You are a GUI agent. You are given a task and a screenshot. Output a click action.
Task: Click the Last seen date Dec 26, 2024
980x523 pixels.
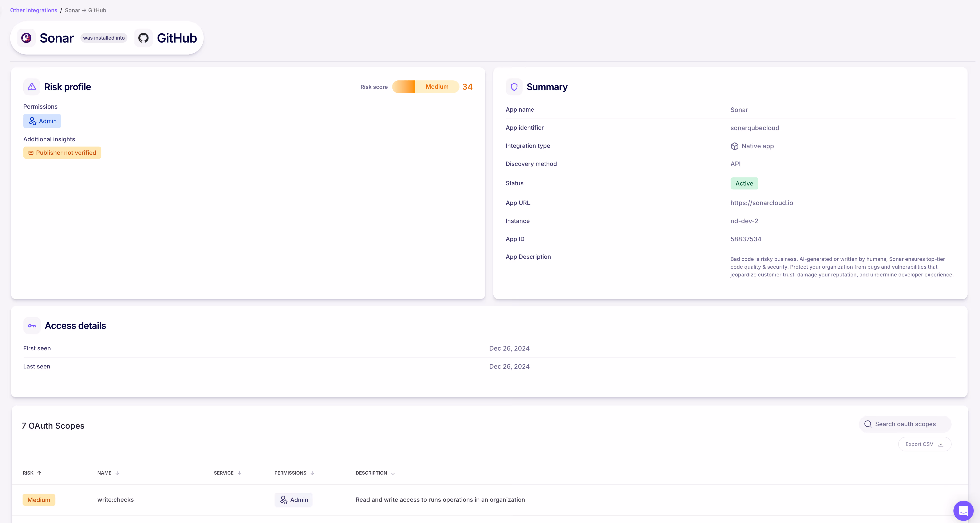509,366
